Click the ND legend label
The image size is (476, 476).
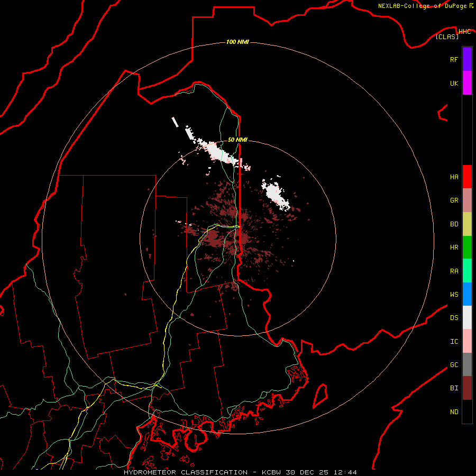(x=454, y=412)
